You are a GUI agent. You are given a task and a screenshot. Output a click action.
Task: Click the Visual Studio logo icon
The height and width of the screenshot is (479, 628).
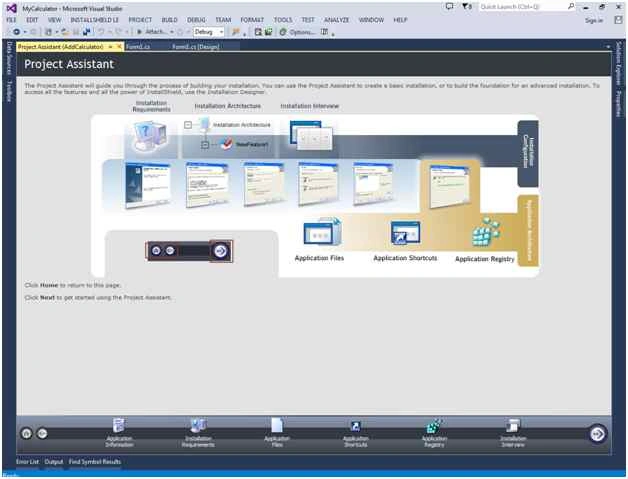[x=11, y=8]
